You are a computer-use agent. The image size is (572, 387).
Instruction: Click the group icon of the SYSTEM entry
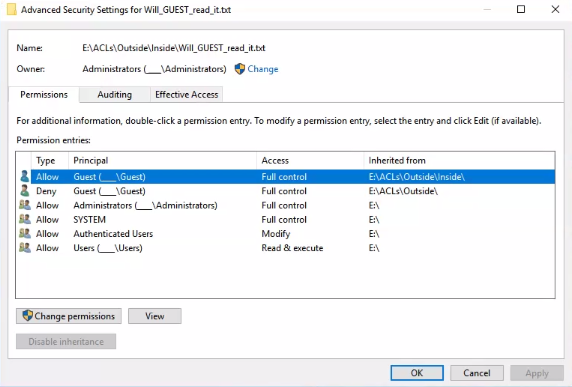pyautogui.click(x=24, y=219)
